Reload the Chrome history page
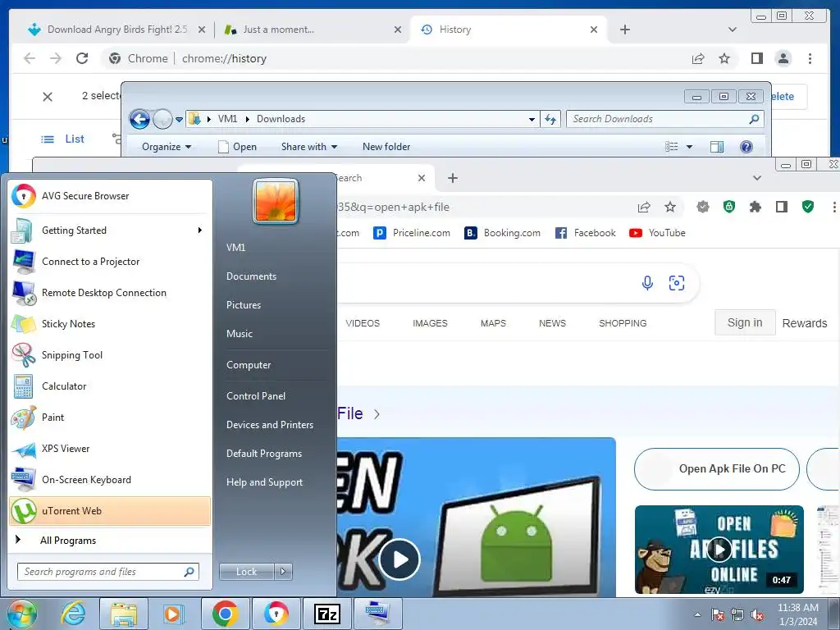 pos(82,58)
